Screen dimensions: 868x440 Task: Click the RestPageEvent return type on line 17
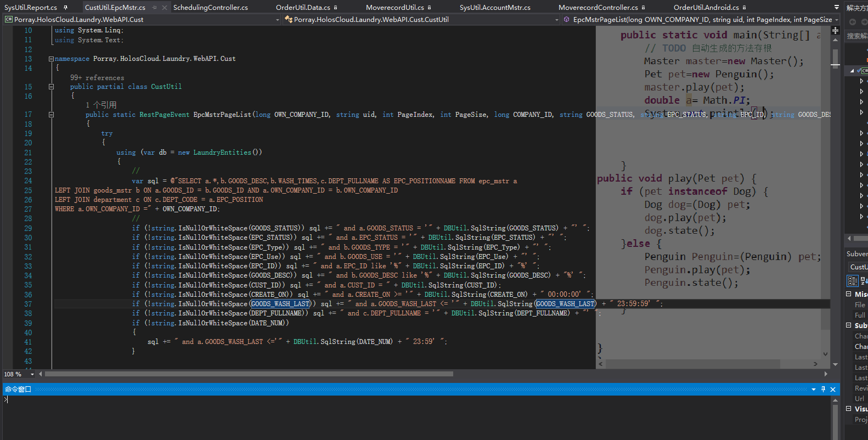(x=164, y=115)
